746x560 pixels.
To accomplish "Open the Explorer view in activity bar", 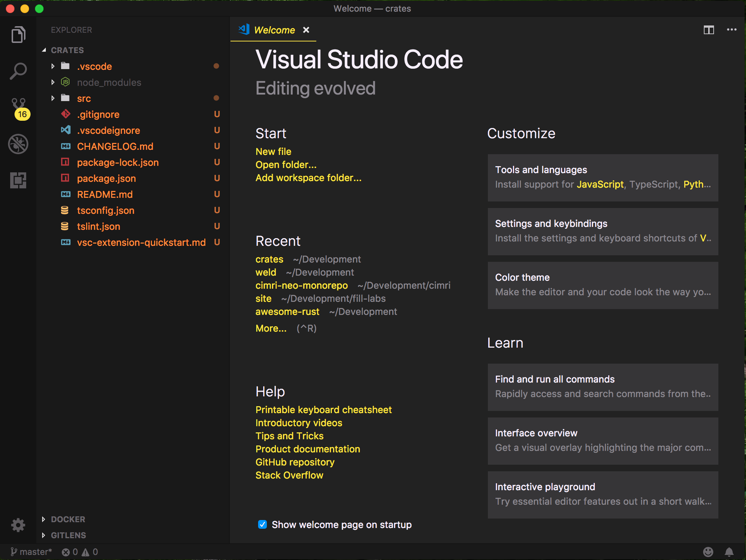I will click(18, 35).
